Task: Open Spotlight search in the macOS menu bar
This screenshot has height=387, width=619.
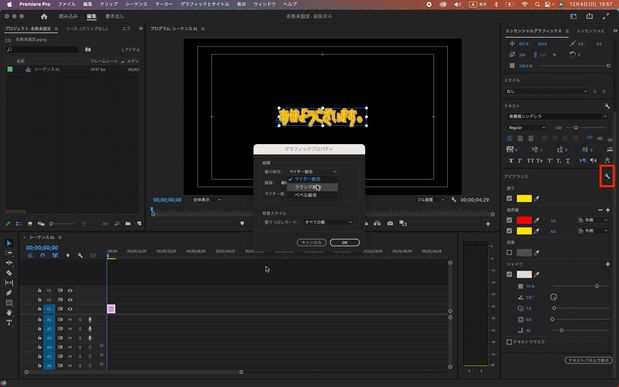Action: point(537,4)
